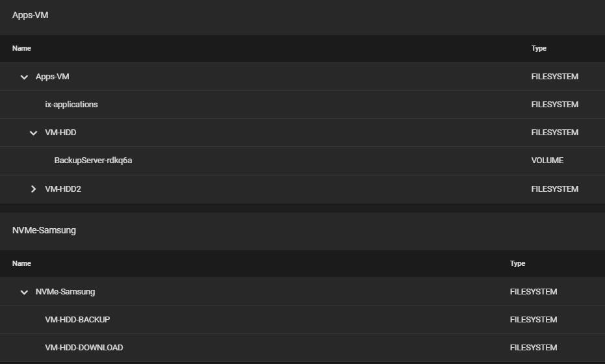Screen dimensions: 605x364
Task: Click the NVMe-Samsung pool title heading
Action: click(44, 230)
